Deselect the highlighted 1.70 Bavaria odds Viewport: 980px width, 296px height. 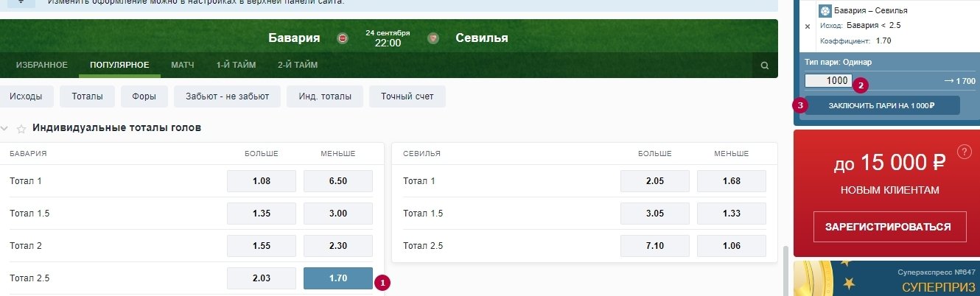337,278
